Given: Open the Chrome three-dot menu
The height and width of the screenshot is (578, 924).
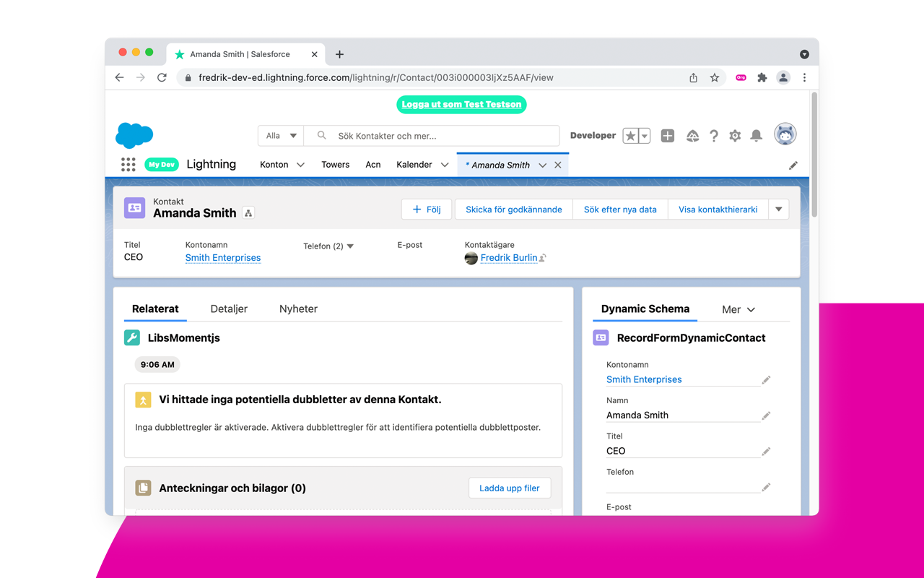Looking at the screenshot, I should (x=804, y=77).
